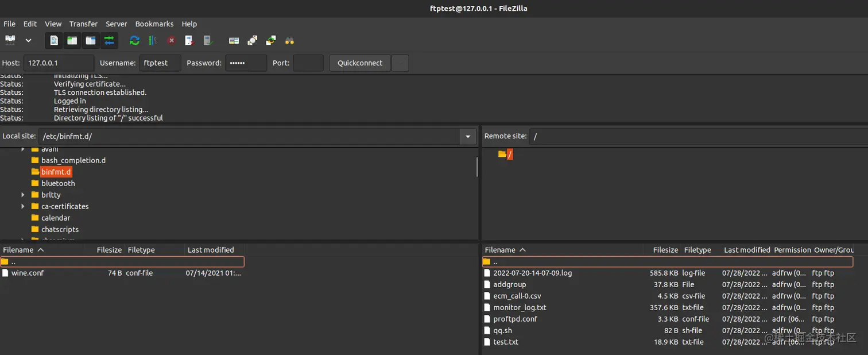
Task: Sort local files by Last modified
Action: pyautogui.click(x=215, y=250)
